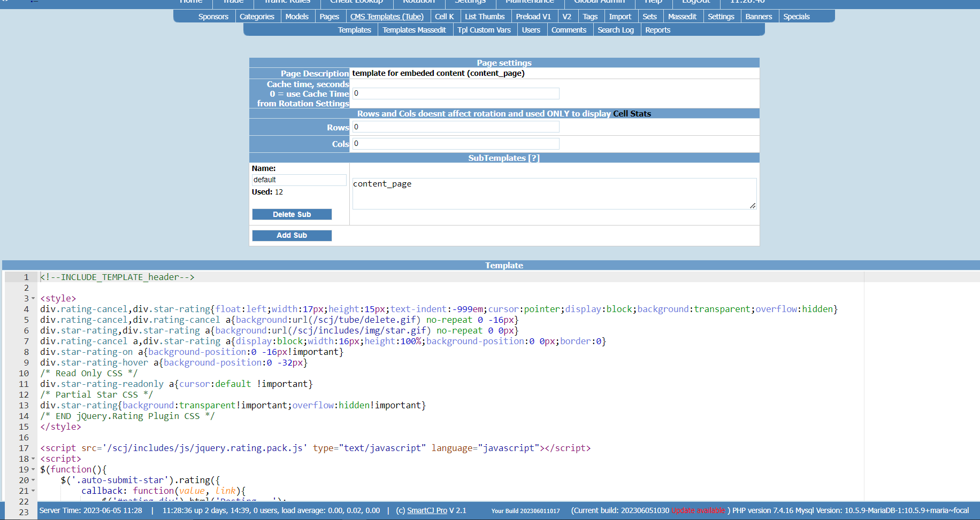980x520 pixels.
Task: Open CMS Templates (Tube) menu
Action: click(387, 17)
